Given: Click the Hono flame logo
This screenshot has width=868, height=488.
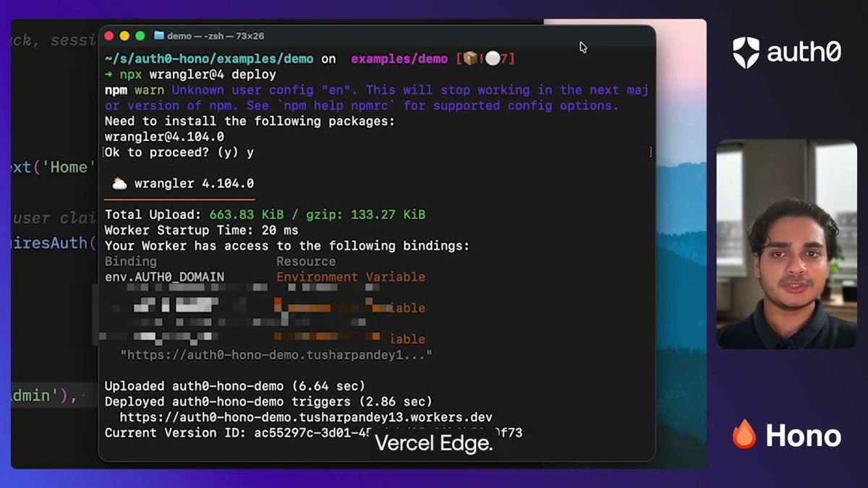Looking at the screenshot, I should [x=744, y=435].
